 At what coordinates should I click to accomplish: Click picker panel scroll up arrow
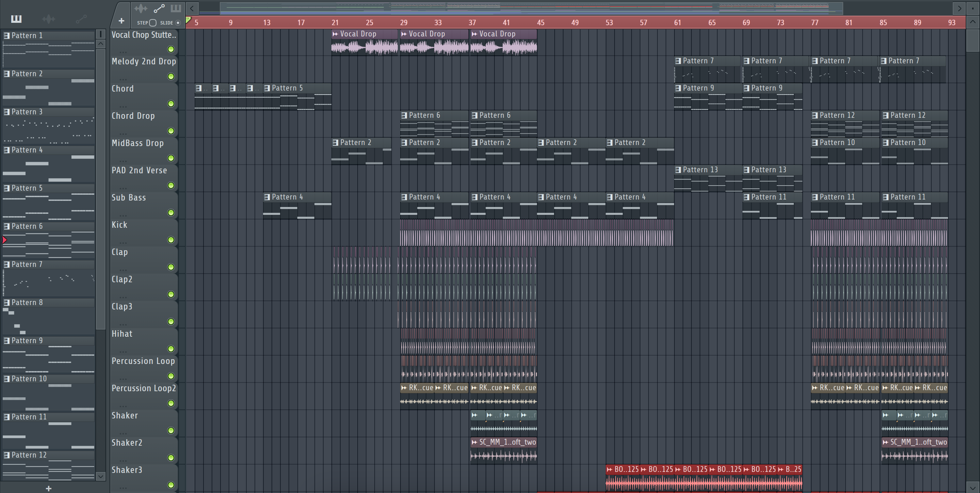100,44
